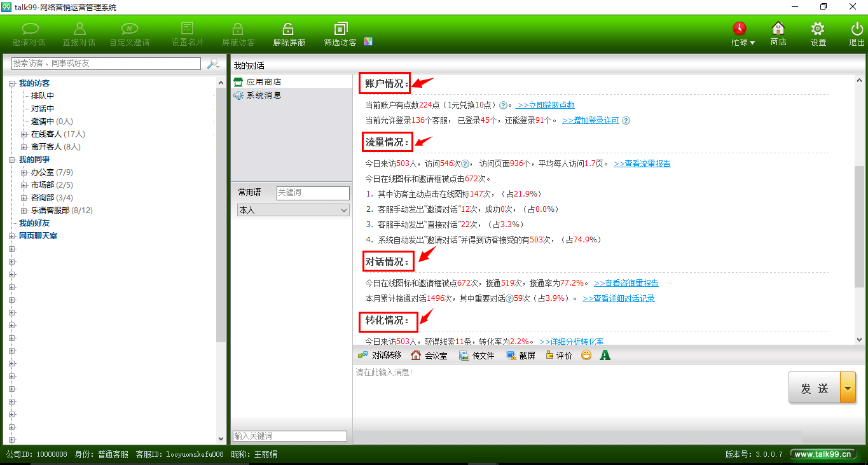Open the 立即获取点数 link
The height and width of the screenshot is (465, 868).
pyautogui.click(x=545, y=106)
